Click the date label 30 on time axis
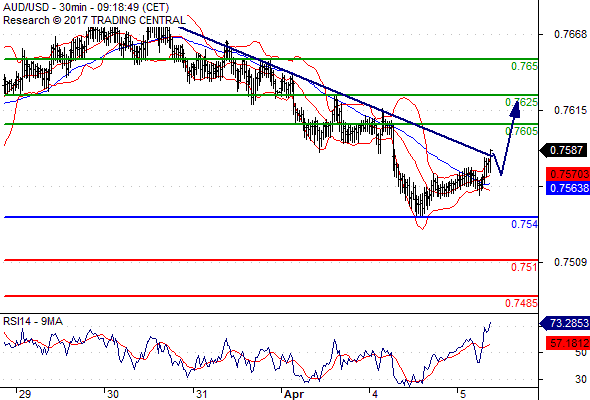The height and width of the screenshot is (400, 590). [113, 394]
